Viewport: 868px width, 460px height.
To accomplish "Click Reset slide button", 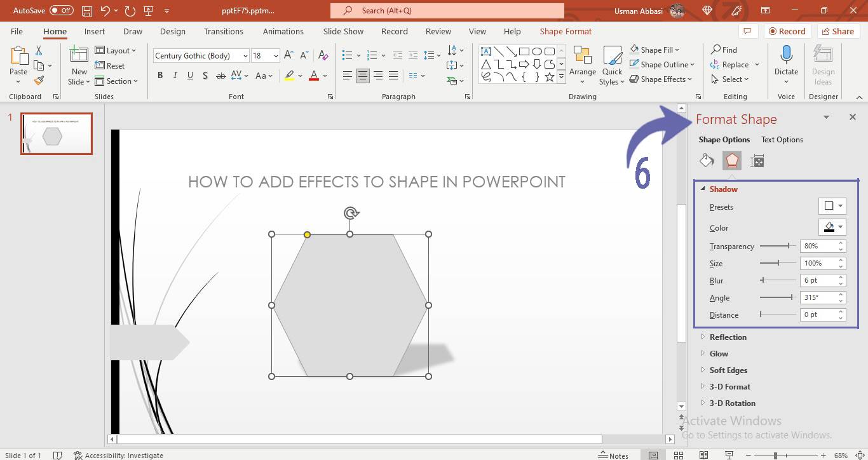I will pos(110,66).
